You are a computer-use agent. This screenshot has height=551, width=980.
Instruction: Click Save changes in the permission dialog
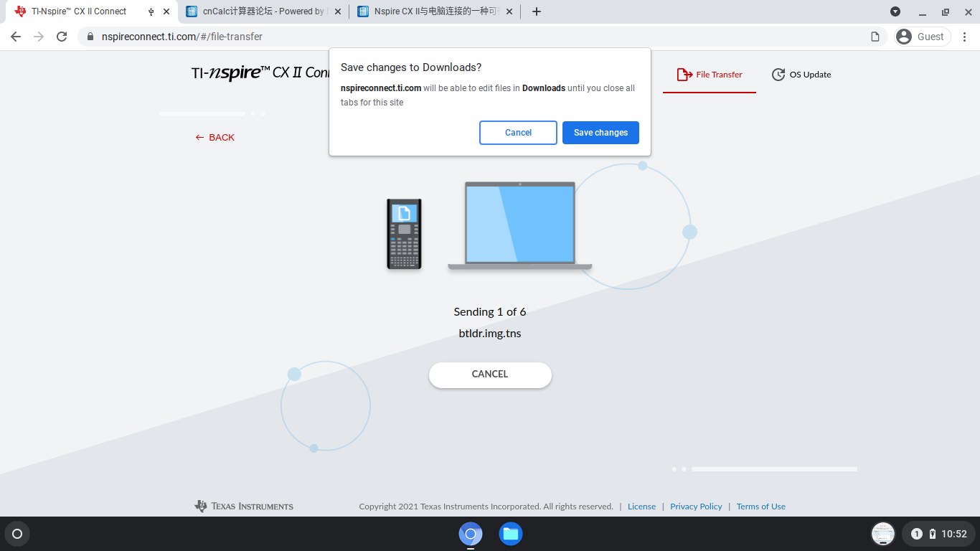[600, 133]
